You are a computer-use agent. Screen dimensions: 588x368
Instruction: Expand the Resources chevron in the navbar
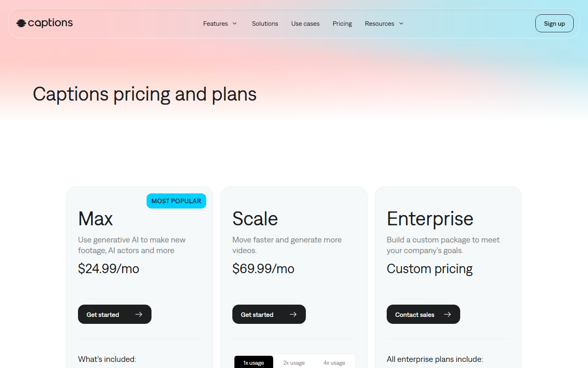[x=401, y=24]
